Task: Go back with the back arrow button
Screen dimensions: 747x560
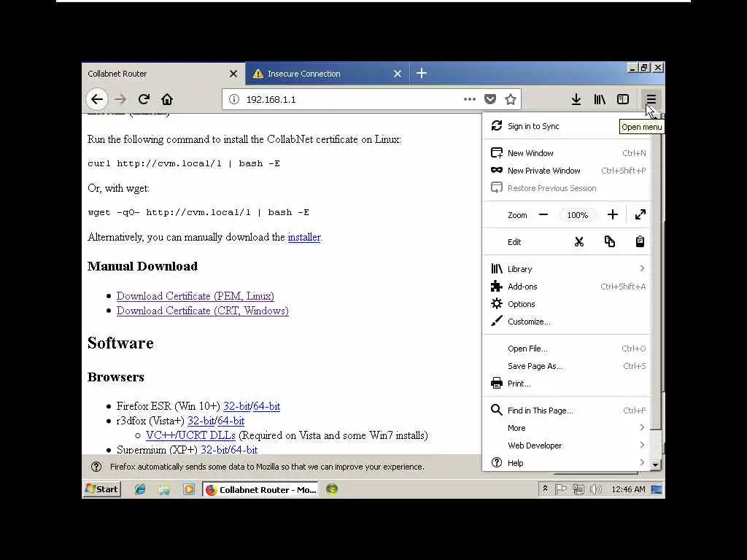Action: (x=97, y=99)
